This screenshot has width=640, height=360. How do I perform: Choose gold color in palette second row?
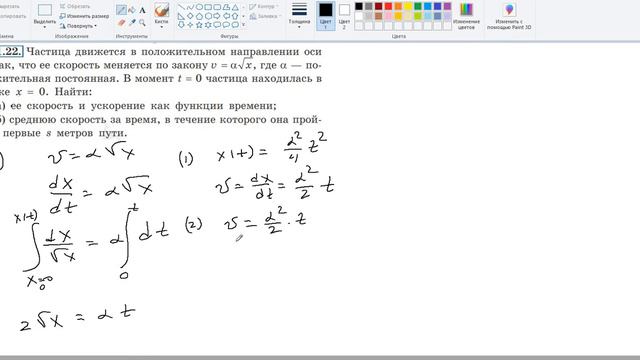pyautogui.click(x=398, y=16)
